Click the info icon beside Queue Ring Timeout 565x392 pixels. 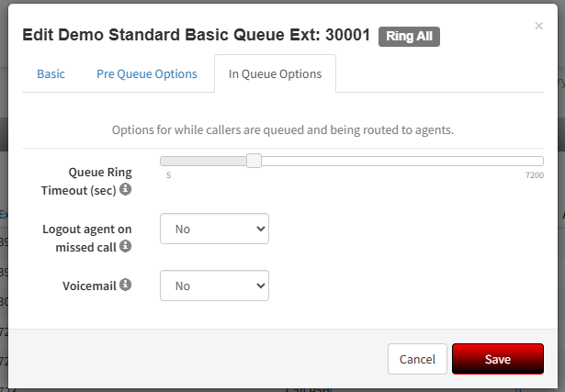point(125,189)
